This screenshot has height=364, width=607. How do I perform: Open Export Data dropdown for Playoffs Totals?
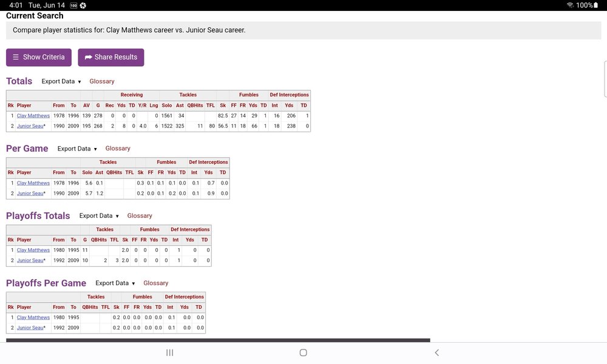(99, 216)
